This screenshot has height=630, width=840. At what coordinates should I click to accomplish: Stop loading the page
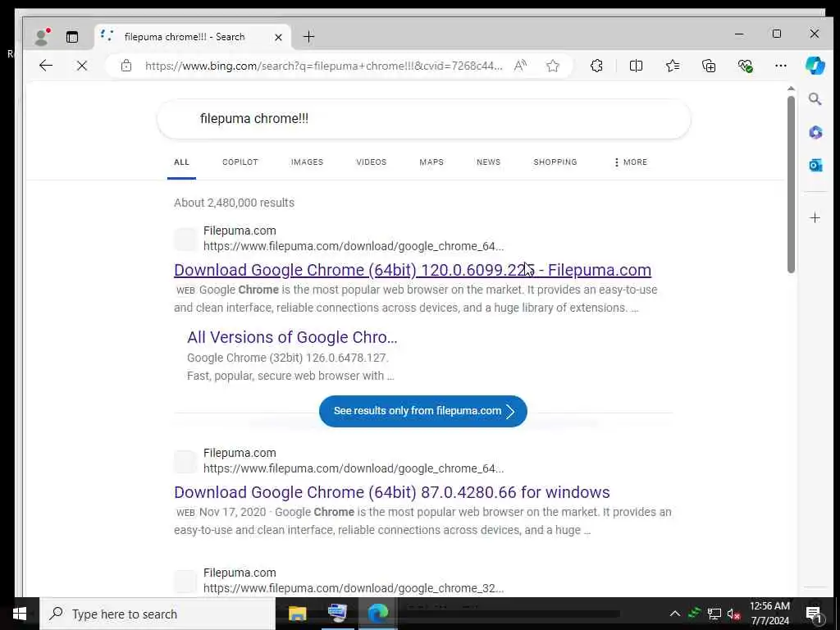[81, 66]
